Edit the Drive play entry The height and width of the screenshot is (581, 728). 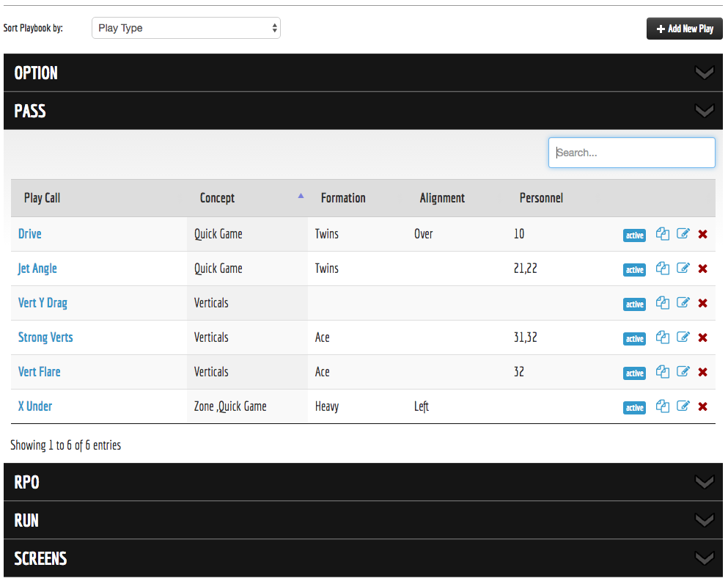[x=683, y=234]
